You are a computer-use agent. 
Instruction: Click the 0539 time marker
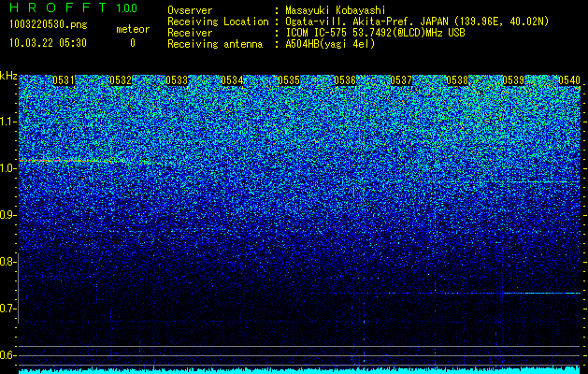click(513, 80)
